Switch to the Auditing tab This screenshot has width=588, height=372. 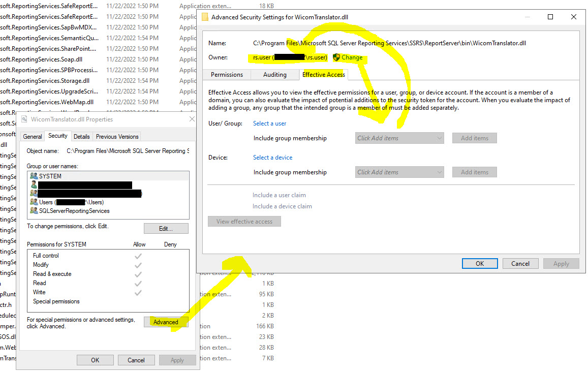pyautogui.click(x=275, y=74)
